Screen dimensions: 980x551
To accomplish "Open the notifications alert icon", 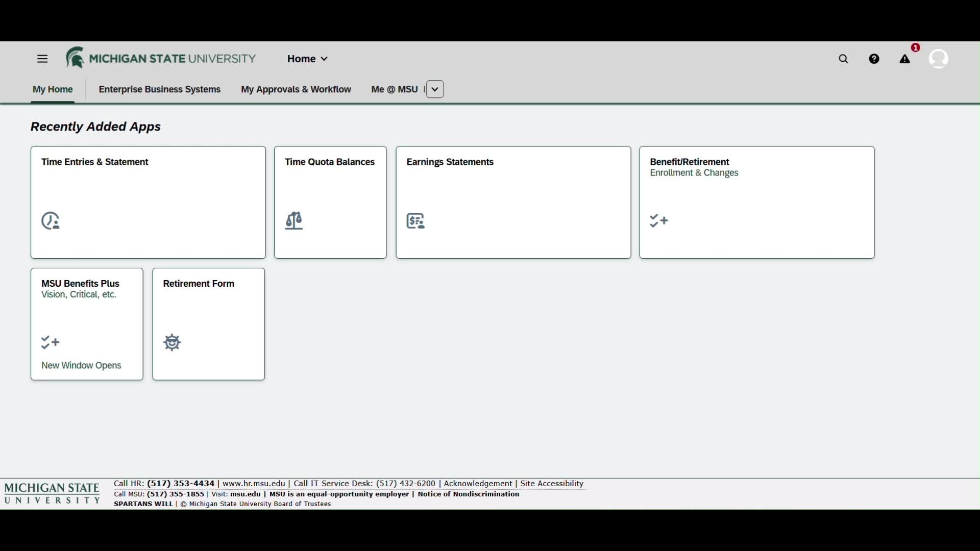I will coord(905,59).
